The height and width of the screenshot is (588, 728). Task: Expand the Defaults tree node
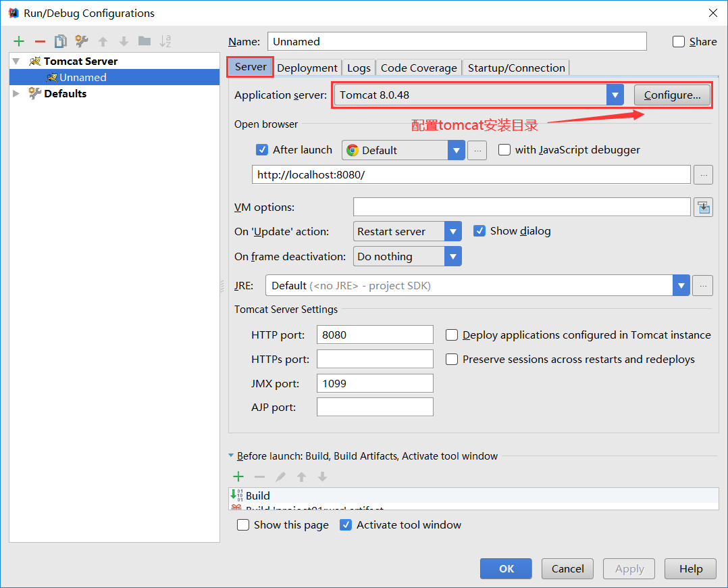[16, 93]
